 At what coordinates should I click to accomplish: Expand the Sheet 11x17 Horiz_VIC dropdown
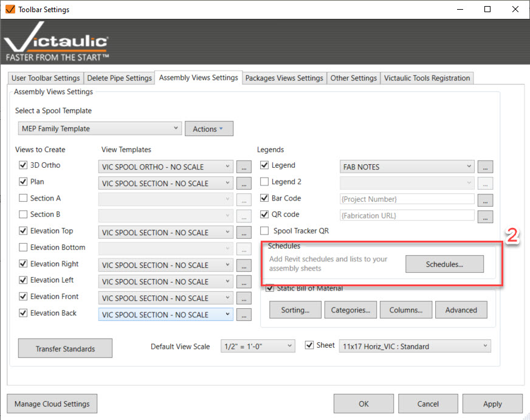[415, 346]
